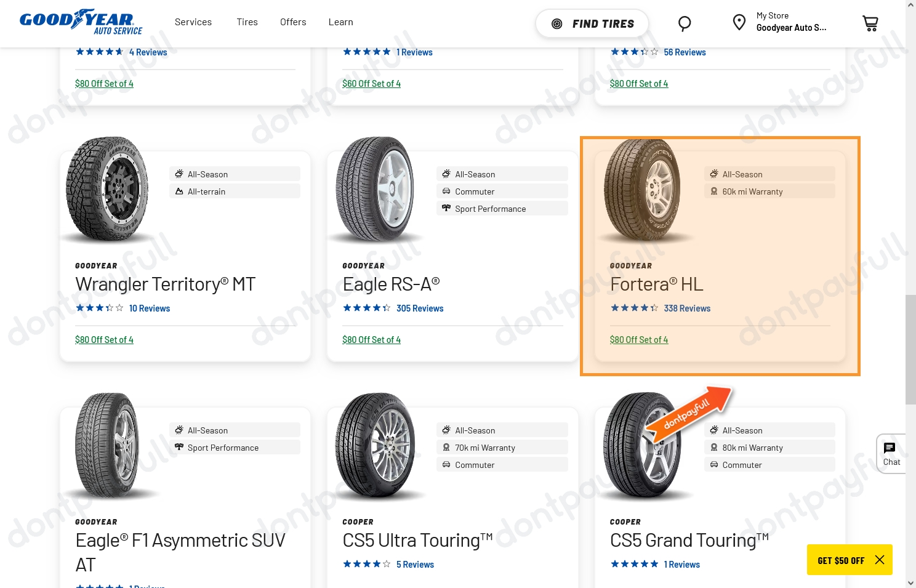Expand the Learn navigation item
This screenshot has width=916, height=588.
click(340, 22)
